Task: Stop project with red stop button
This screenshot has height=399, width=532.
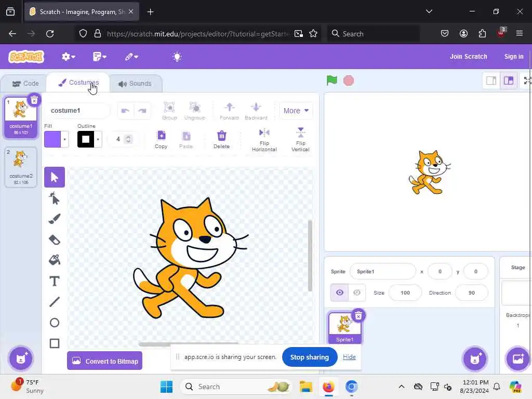Action: click(349, 81)
